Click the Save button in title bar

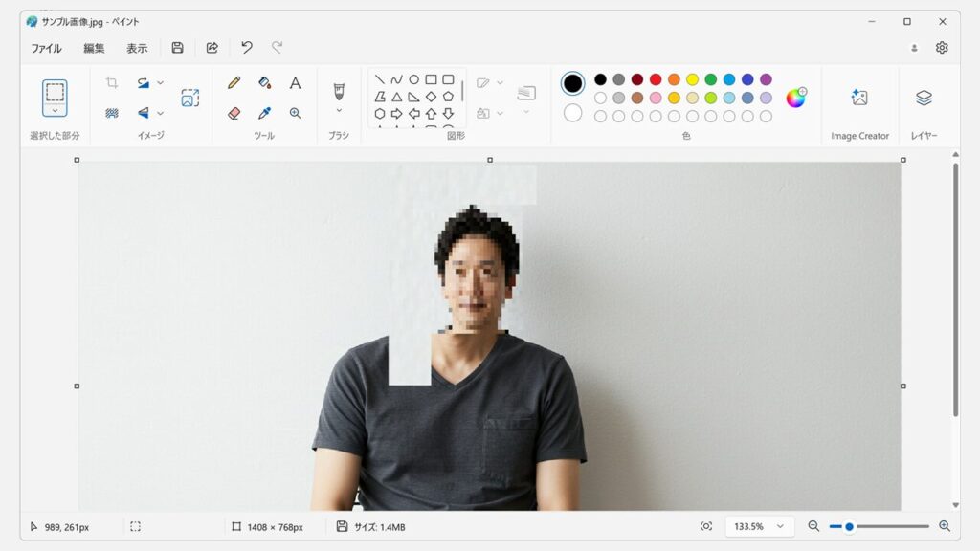[x=177, y=48]
